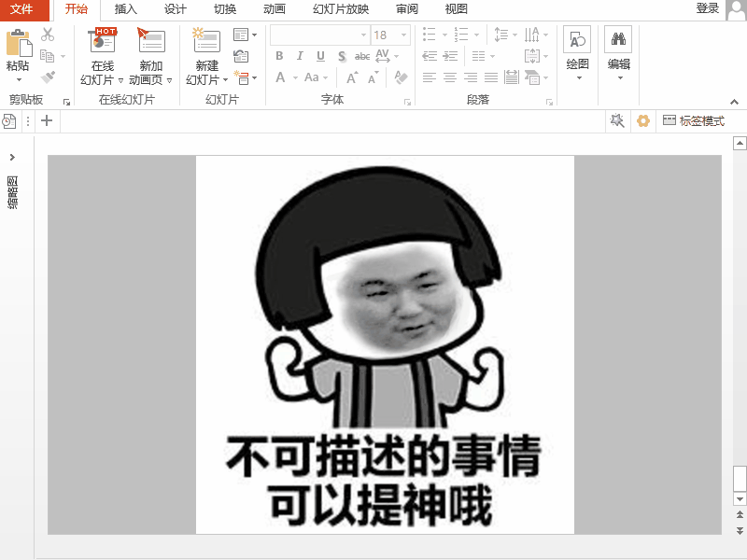Screen dimensions: 747x560
Task: Toggle Italic formatting
Action: pyautogui.click(x=300, y=56)
